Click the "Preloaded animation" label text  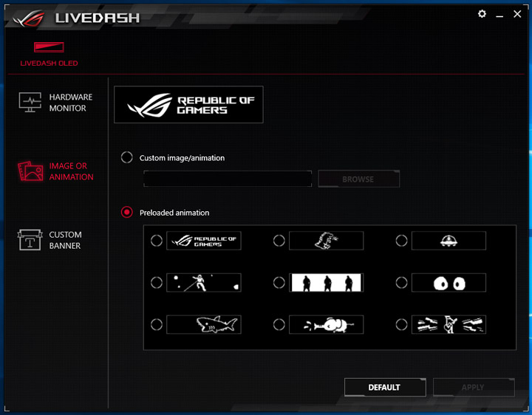(x=174, y=213)
